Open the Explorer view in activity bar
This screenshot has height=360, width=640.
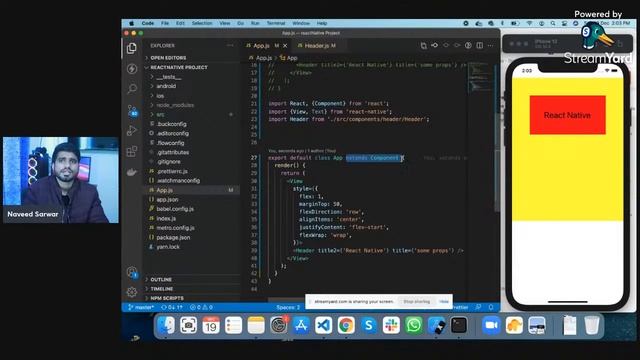click(131, 48)
